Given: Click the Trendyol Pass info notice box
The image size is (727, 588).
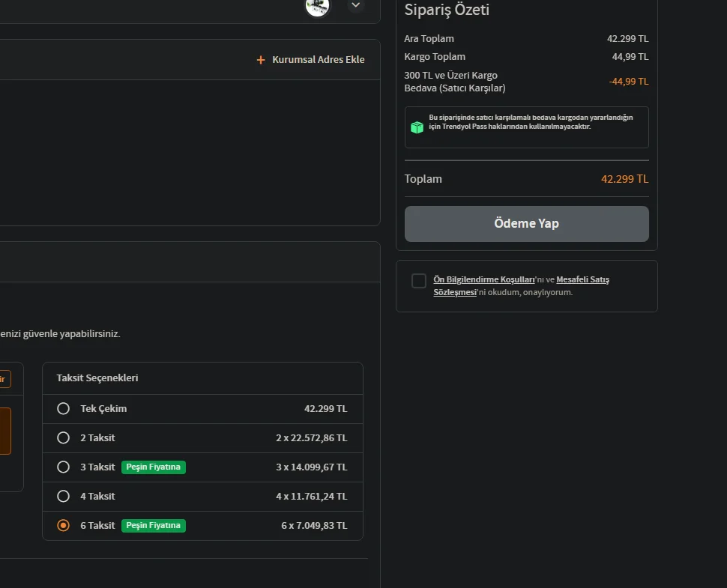Looking at the screenshot, I should point(526,127).
